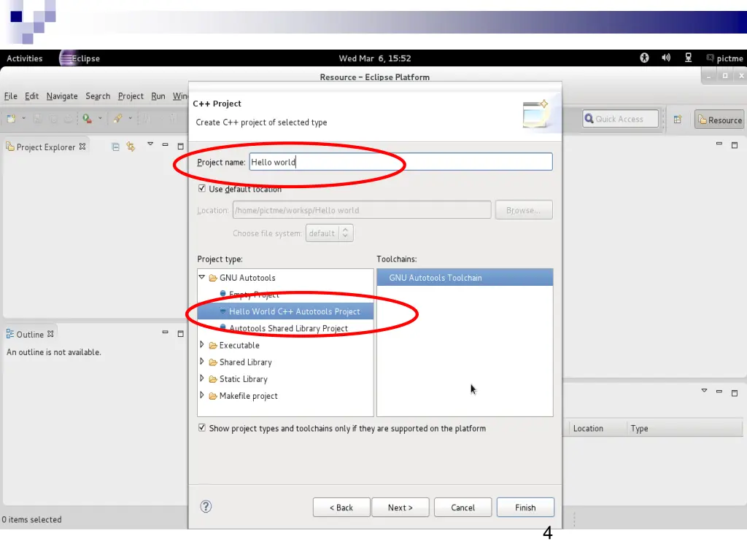The image size is (747, 560).
Task: Click the Type column header
Action: click(x=684, y=428)
